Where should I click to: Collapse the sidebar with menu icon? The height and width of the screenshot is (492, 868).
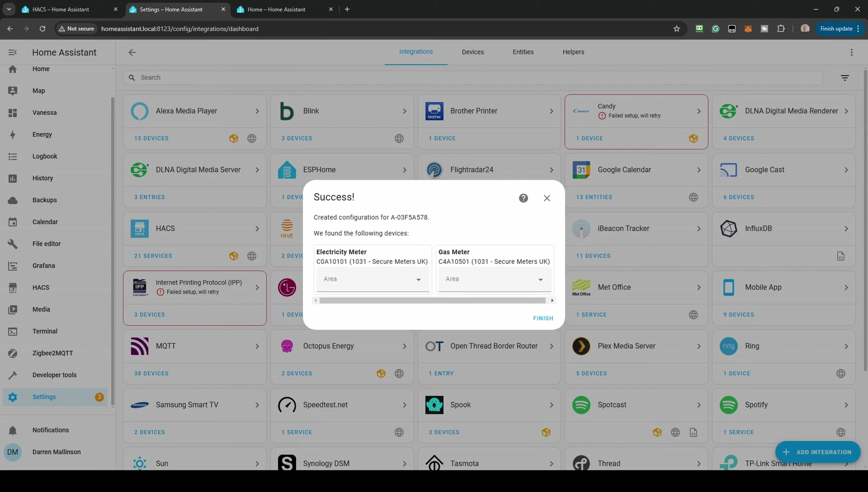pyautogui.click(x=12, y=52)
